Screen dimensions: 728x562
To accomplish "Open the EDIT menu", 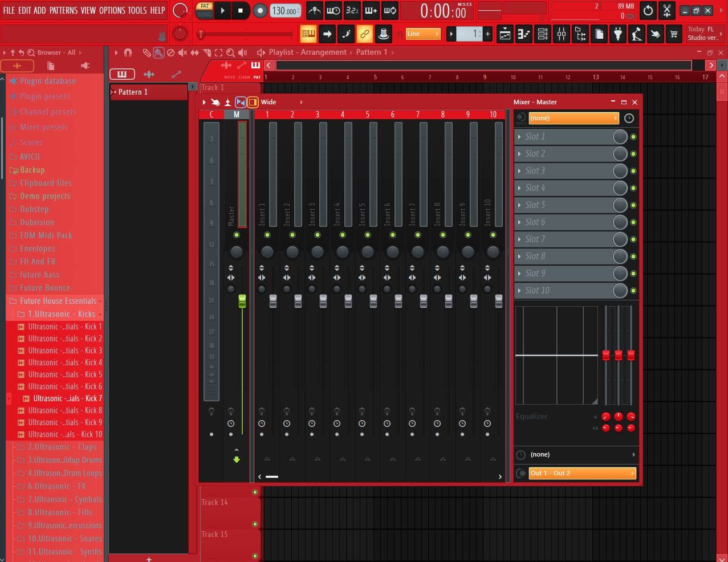I will tap(25, 10).
